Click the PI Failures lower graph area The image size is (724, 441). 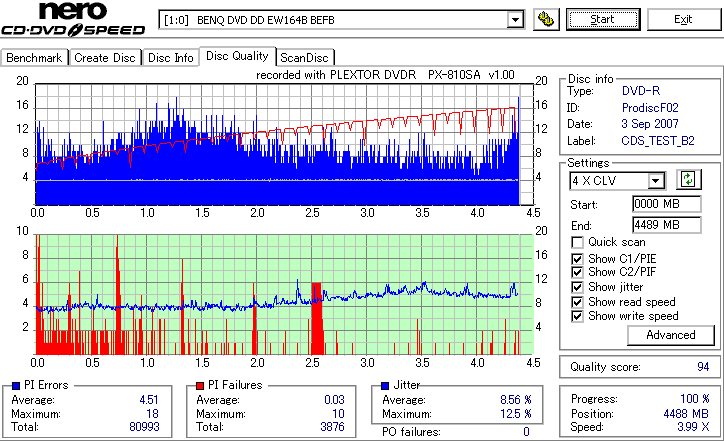click(x=284, y=295)
